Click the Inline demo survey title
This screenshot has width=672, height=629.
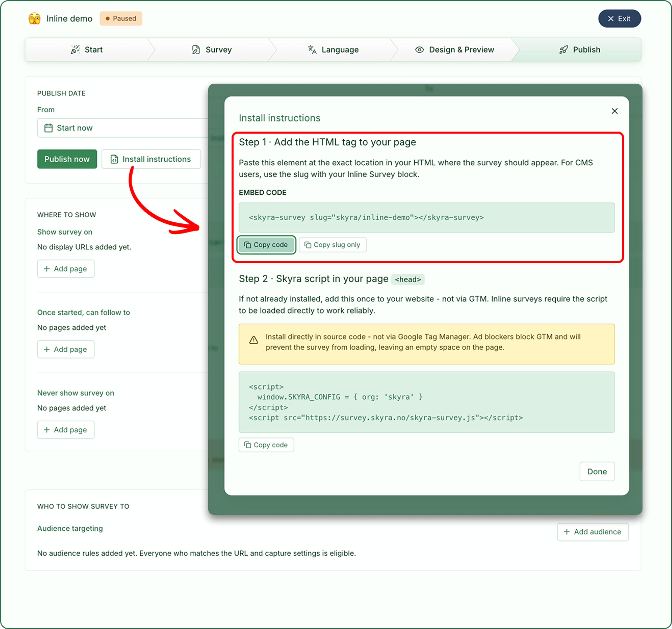click(69, 19)
